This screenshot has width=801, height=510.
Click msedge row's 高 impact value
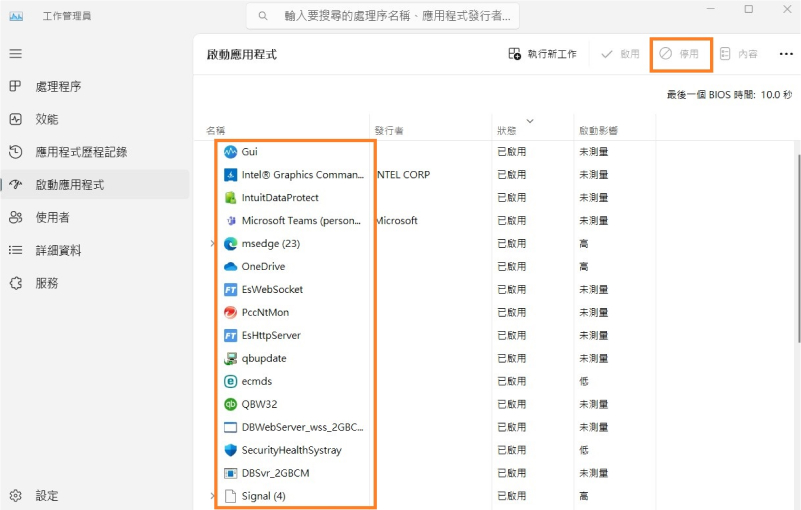click(583, 243)
